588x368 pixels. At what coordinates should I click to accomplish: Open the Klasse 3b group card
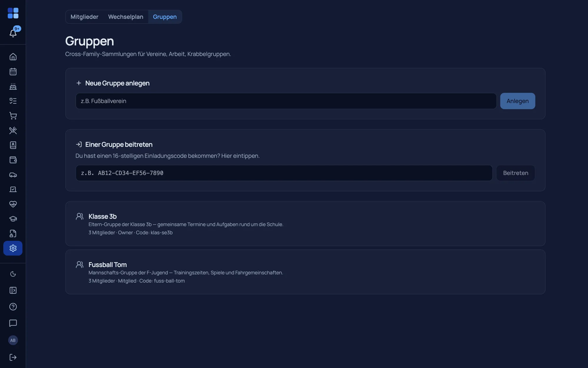[x=305, y=224]
